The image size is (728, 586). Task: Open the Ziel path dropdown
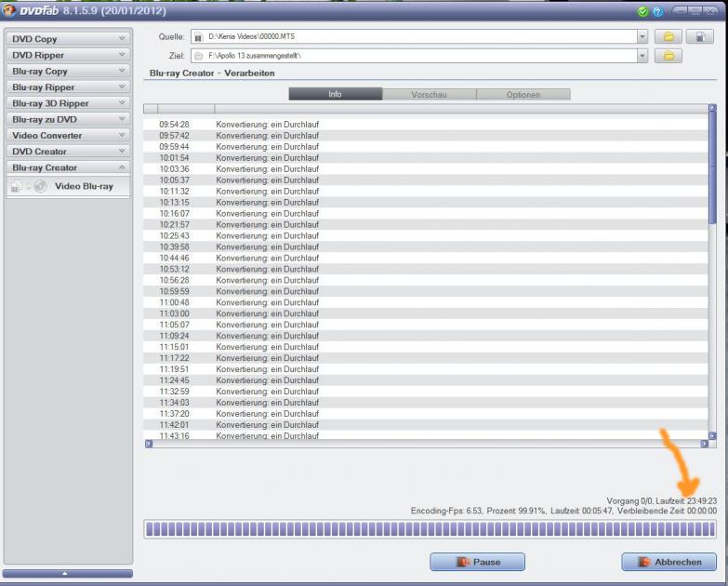coord(642,56)
